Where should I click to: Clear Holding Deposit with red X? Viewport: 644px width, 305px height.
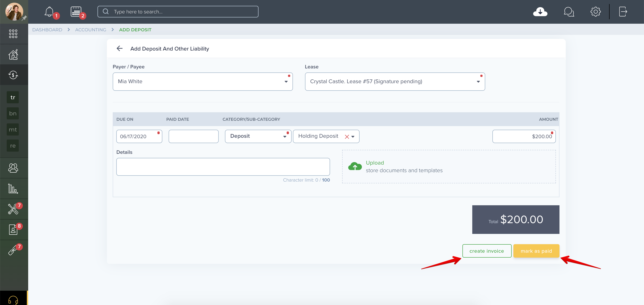pyautogui.click(x=347, y=137)
